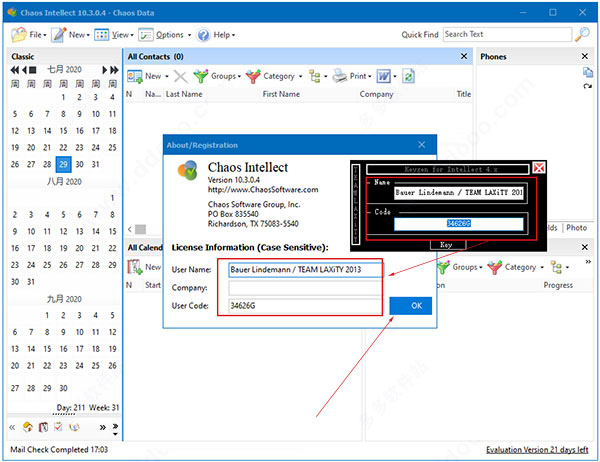Click the refresh icon in contacts toolbar
The width and height of the screenshot is (600, 462).
click(408, 76)
